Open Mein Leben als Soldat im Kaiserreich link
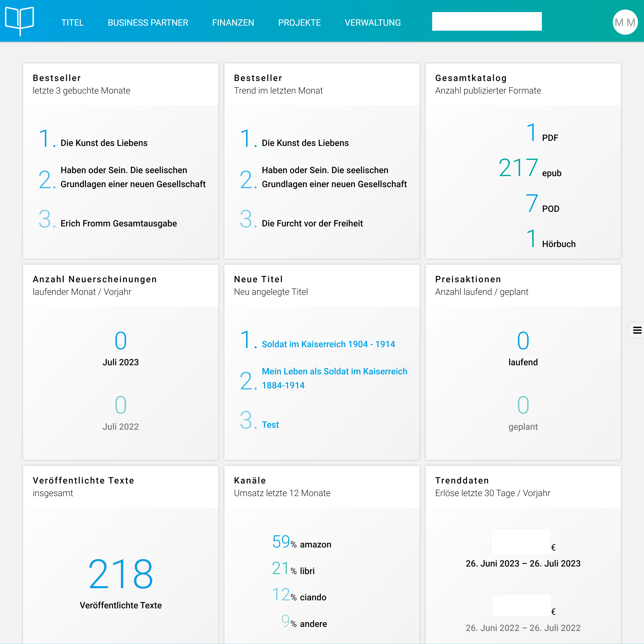644x644 pixels. point(334,371)
